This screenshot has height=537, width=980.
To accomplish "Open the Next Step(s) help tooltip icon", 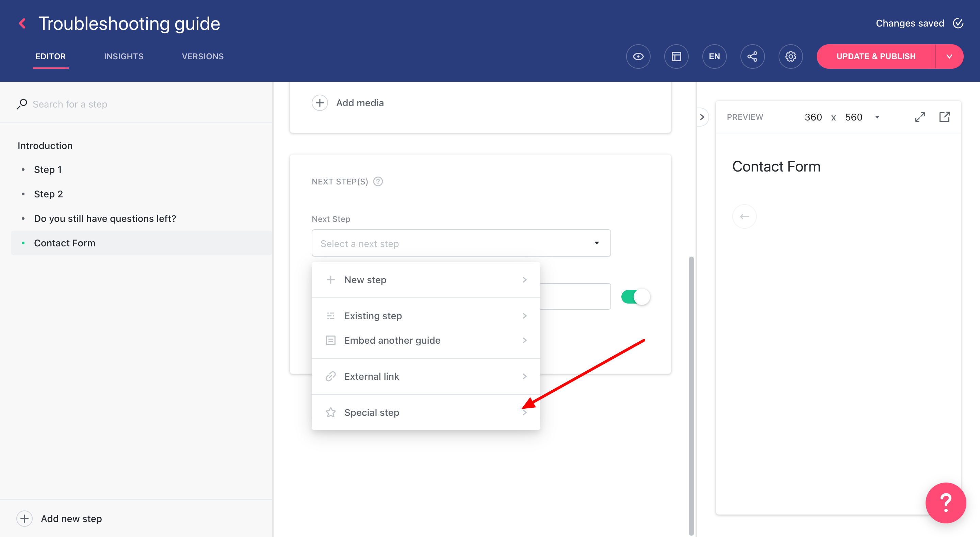I will point(378,181).
